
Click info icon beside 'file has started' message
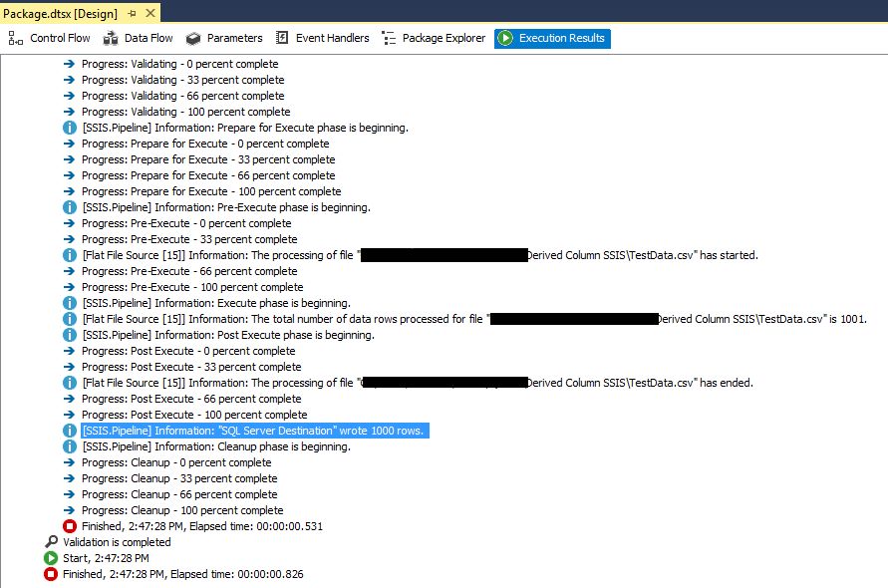coord(70,255)
